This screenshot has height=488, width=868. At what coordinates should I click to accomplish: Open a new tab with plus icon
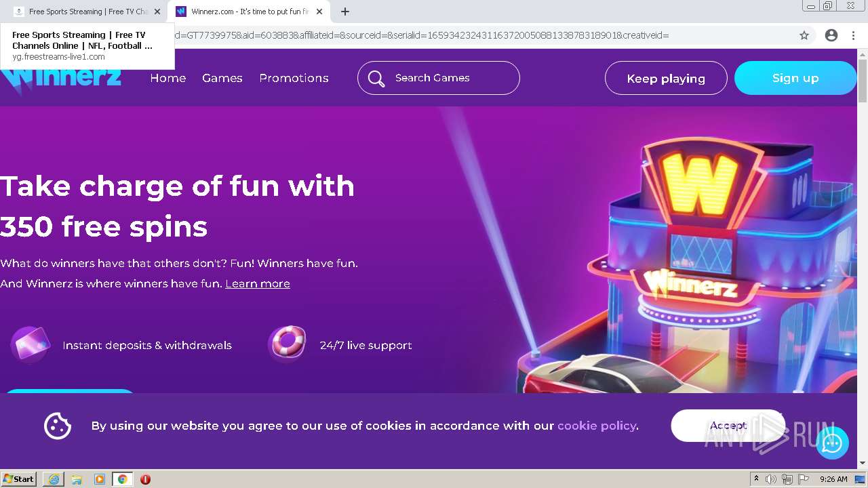345,12
